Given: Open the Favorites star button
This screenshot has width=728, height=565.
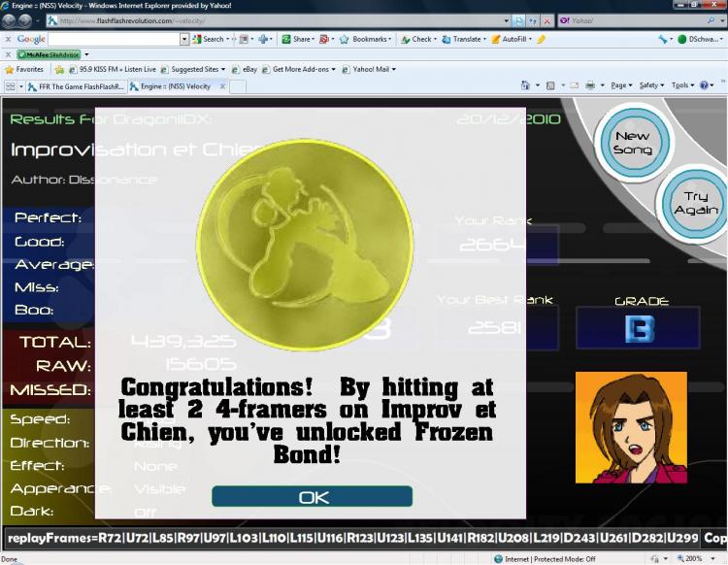Looking at the screenshot, I should coord(24,70).
